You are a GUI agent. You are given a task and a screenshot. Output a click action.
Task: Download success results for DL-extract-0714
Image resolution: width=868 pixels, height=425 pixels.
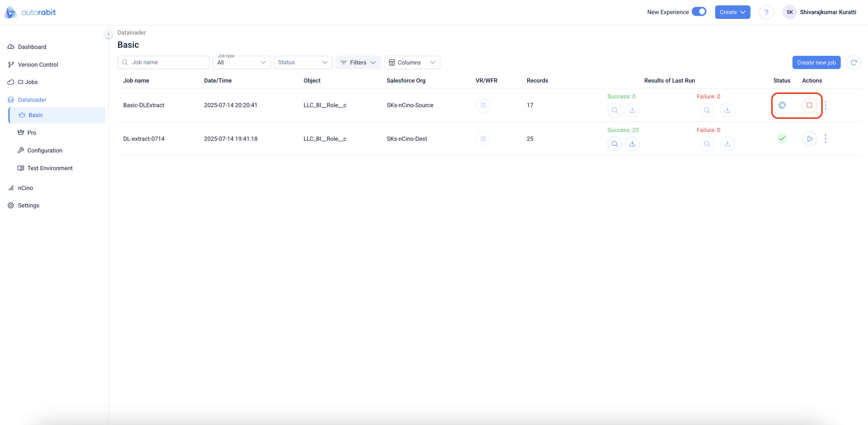pos(632,144)
